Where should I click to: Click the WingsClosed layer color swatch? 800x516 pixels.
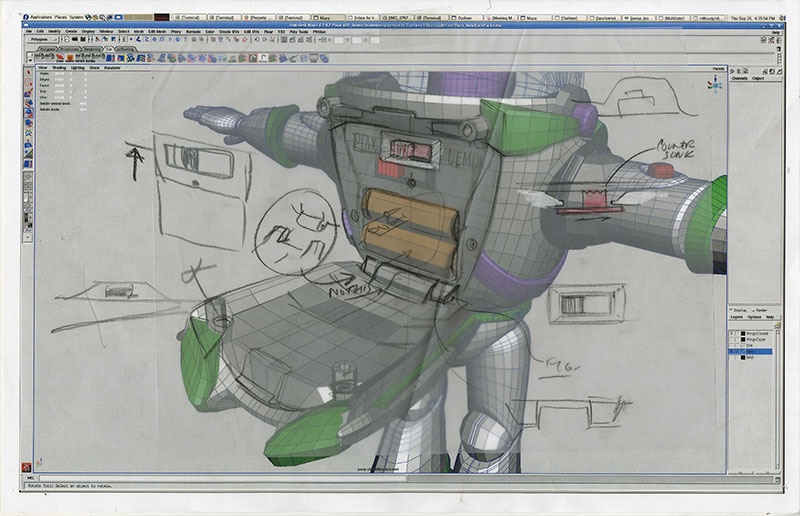[x=743, y=334]
